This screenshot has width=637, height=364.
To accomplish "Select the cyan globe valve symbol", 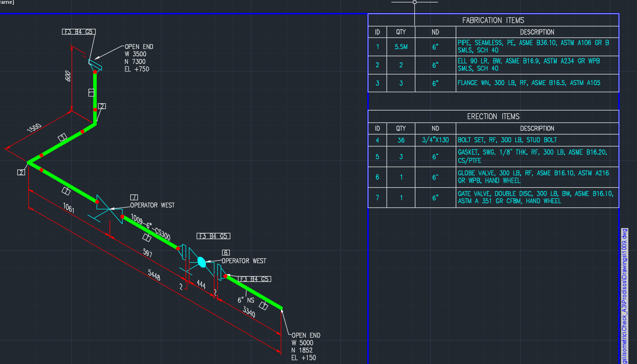I will [x=201, y=262].
